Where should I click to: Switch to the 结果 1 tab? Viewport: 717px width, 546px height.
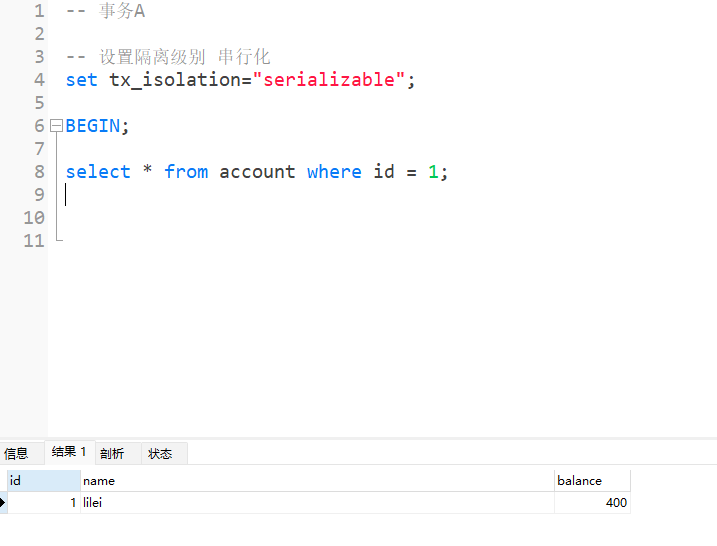coord(69,452)
